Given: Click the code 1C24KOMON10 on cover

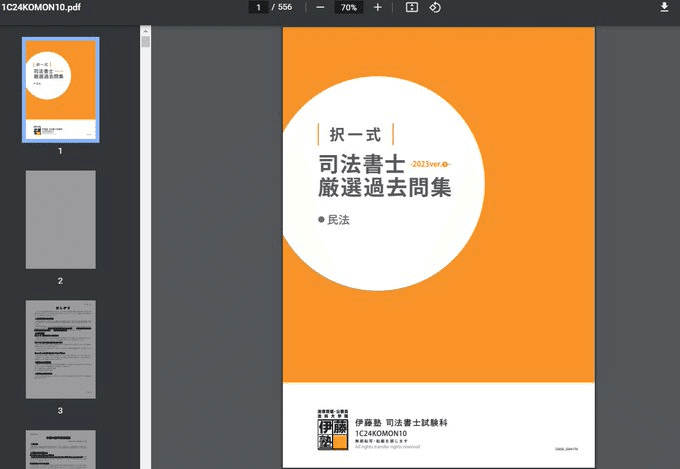Looking at the screenshot, I should (x=381, y=433).
